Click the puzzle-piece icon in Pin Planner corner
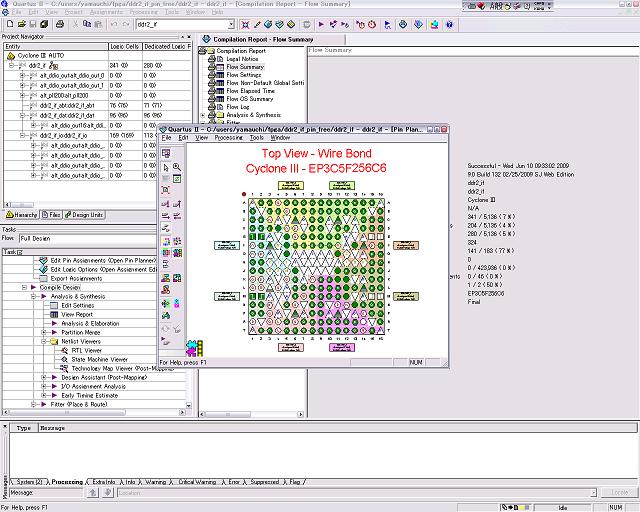 point(194,348)
